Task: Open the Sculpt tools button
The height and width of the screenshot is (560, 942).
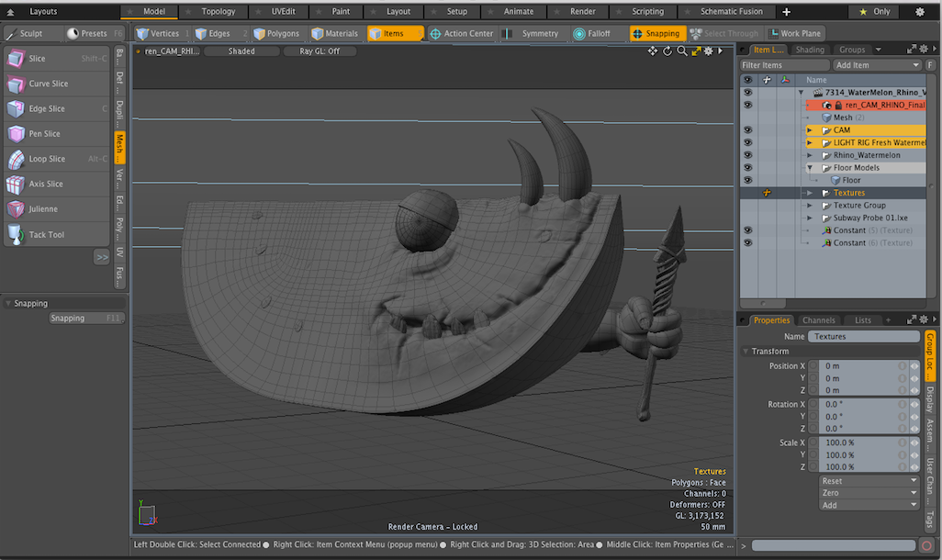Action: click(x=33, y=34)
